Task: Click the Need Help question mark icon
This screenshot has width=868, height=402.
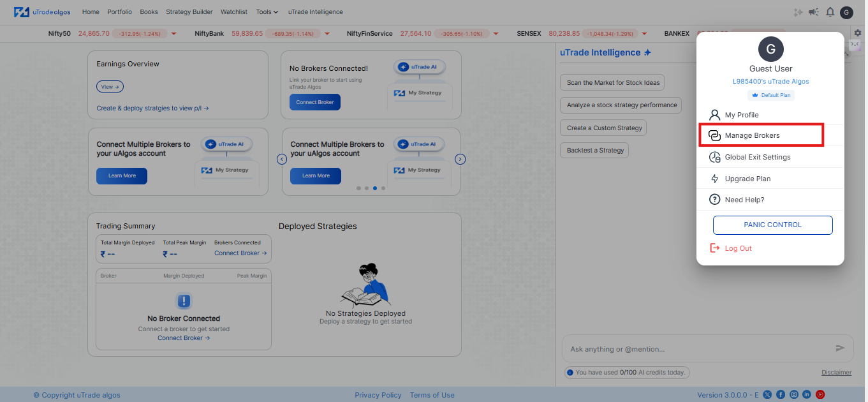Action: 715,200
